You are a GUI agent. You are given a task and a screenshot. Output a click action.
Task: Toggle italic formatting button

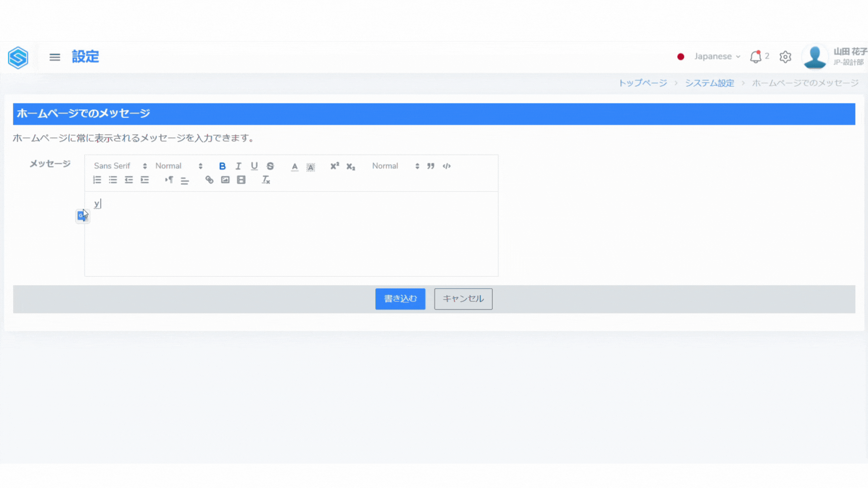point(238,166)
